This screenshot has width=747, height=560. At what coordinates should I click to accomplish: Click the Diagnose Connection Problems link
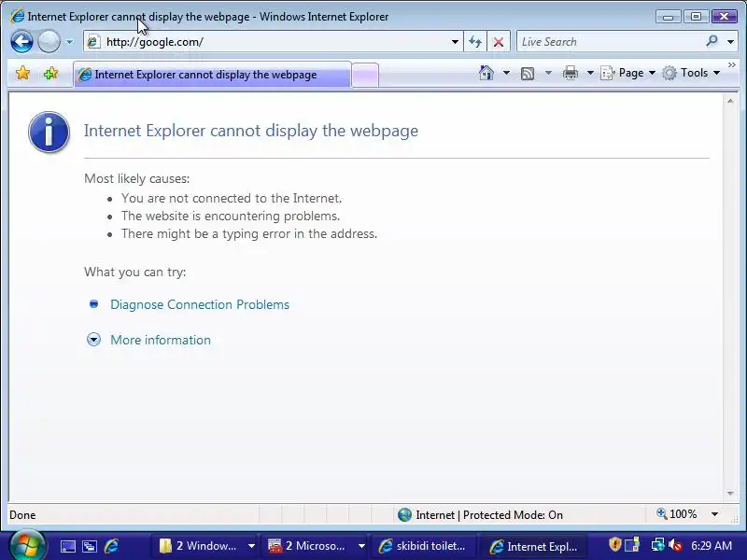coord(200,304)
